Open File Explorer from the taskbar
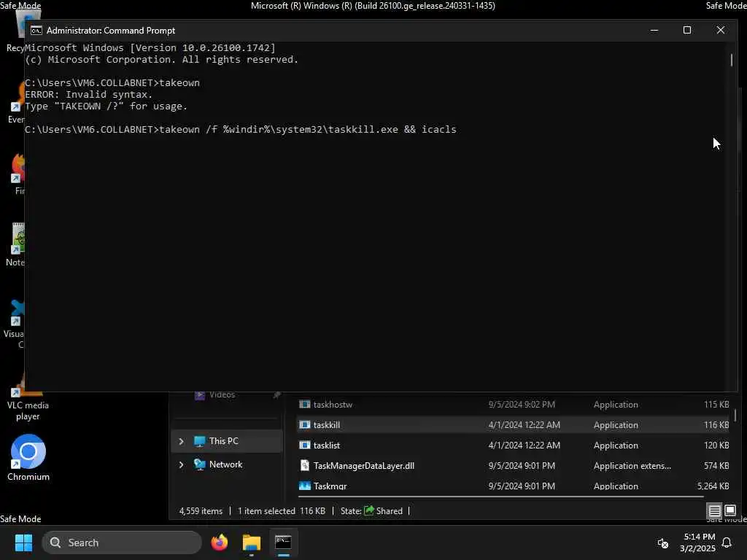Image resolution: width=747 pixels, height=560 pixels. pos(251,542)
